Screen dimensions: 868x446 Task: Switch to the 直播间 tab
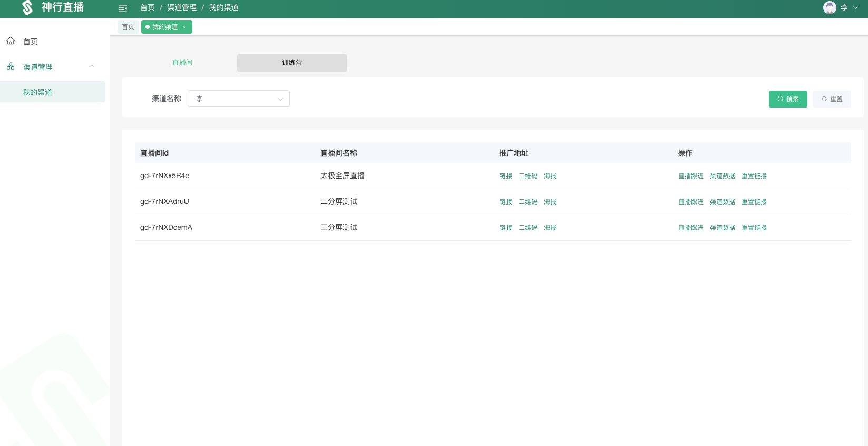(182, 63)
